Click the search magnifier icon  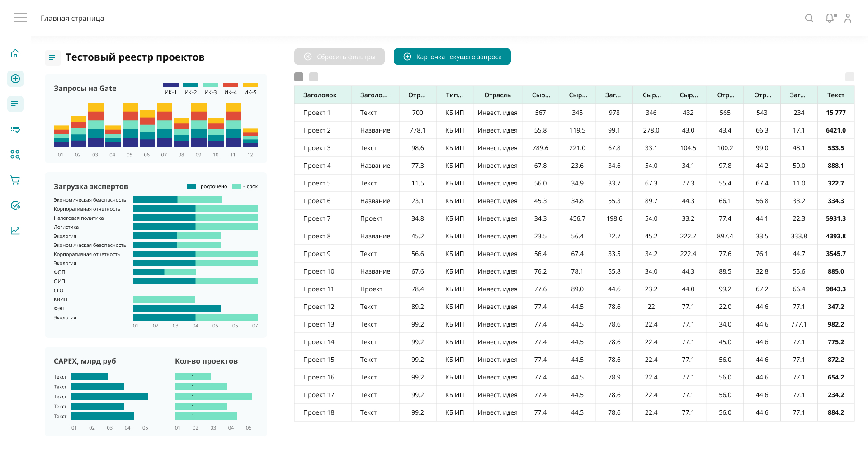click(809, 18)
